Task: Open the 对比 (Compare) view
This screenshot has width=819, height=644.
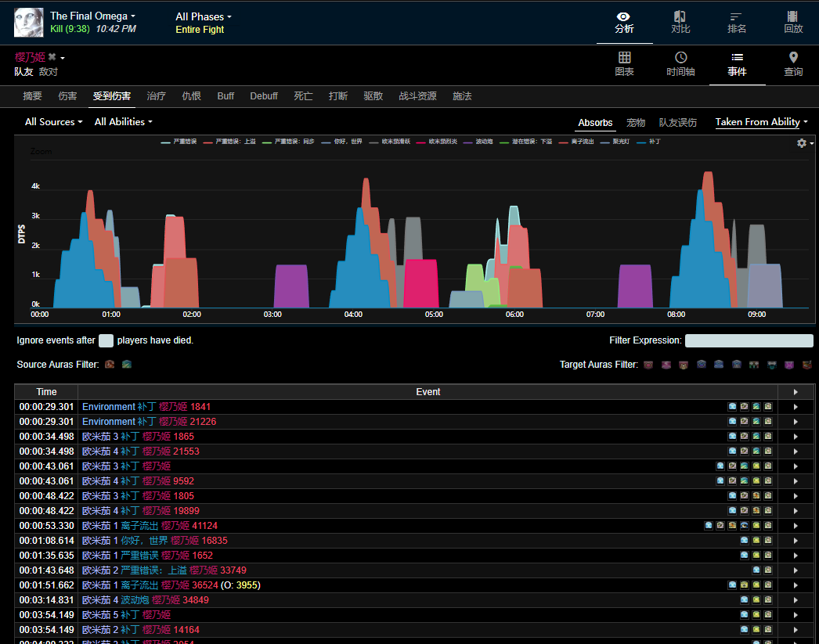Action: pos(680,22)
